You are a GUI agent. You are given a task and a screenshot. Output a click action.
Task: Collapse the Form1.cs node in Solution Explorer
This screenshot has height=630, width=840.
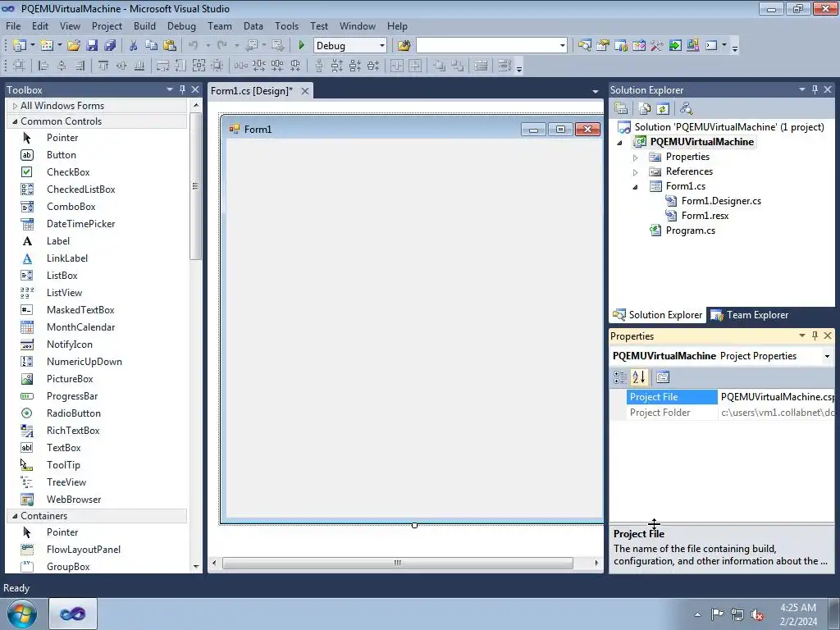pyautogui.click(x=636, y=187)
